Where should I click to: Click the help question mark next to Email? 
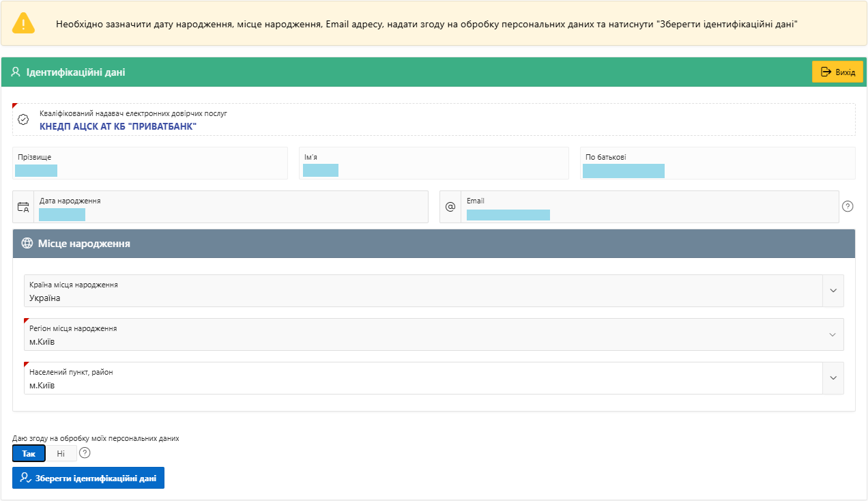[848, 206]
